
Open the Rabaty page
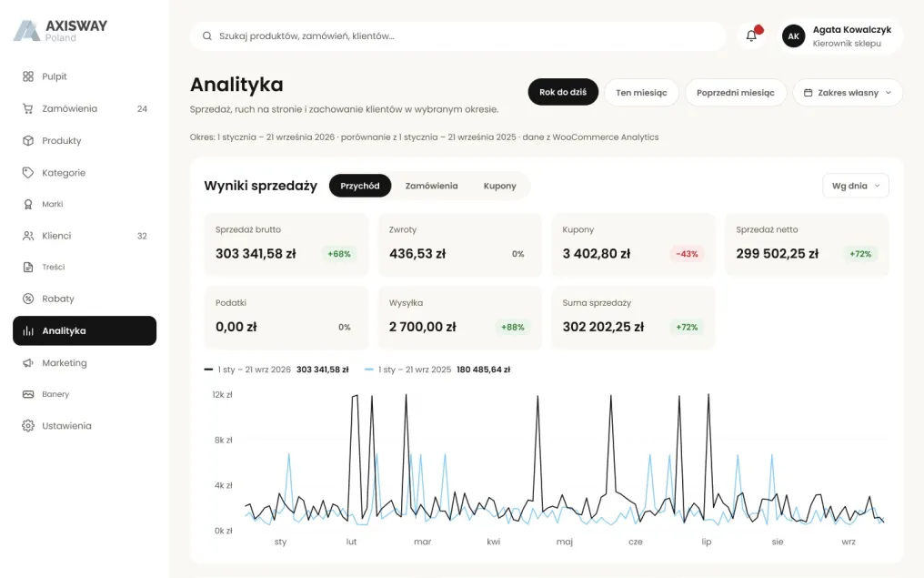coord(85,299)
